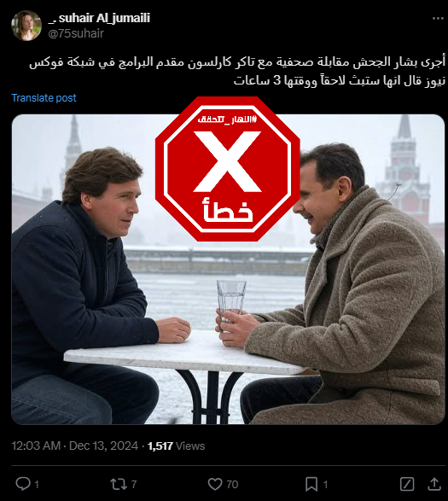Bookmark this post using bookmark icon
This screenshot has width=448, height=501.
pos(311,484)
